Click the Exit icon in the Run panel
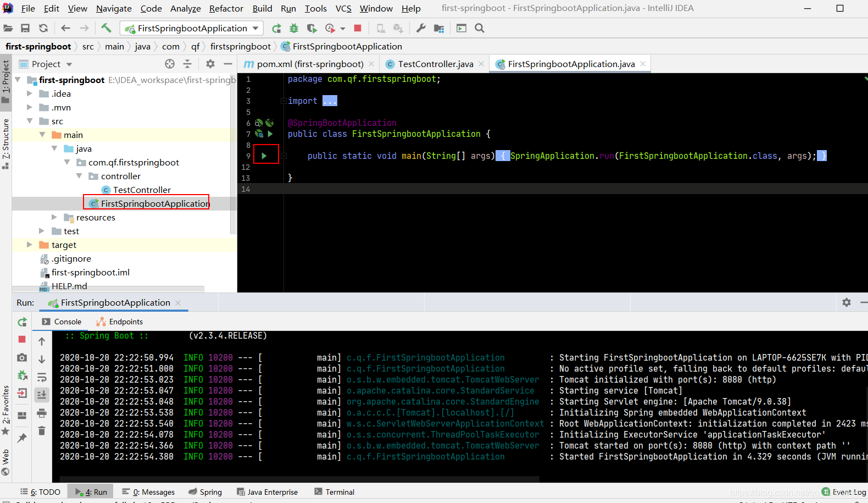This screenshot has width=868, height=503. point(22,393)
